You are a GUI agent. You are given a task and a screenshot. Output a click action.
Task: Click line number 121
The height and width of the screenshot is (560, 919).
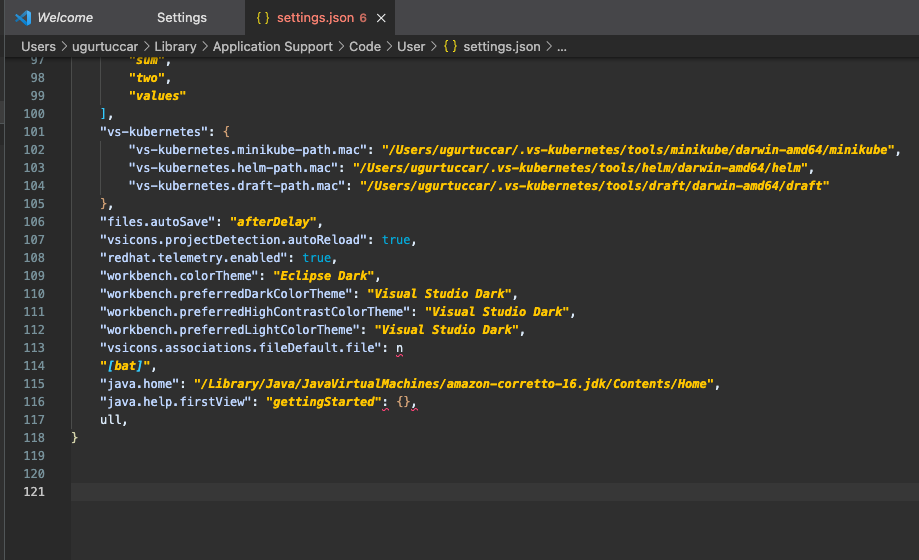(34, 491)
